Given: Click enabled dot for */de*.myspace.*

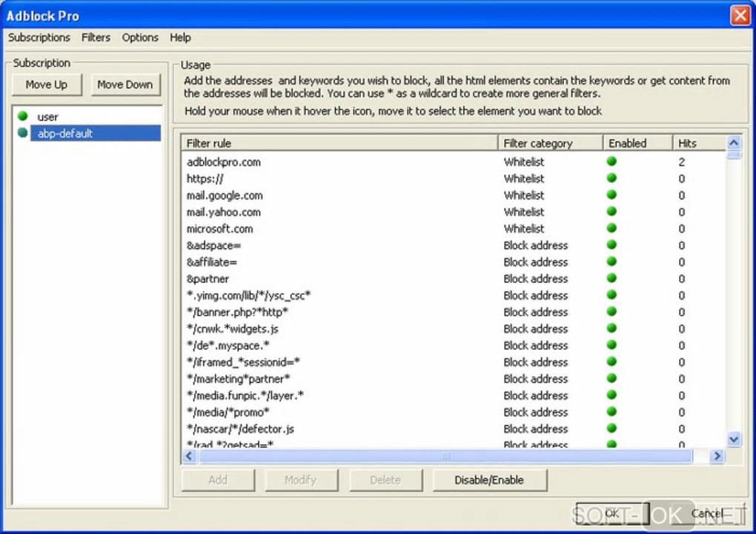Looking at the screenshot, I should (611, 345).
